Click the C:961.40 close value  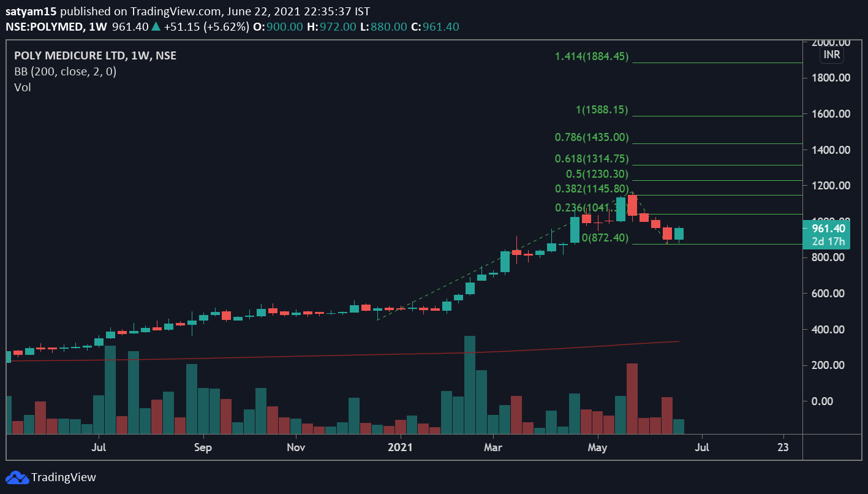coord(435,27)
